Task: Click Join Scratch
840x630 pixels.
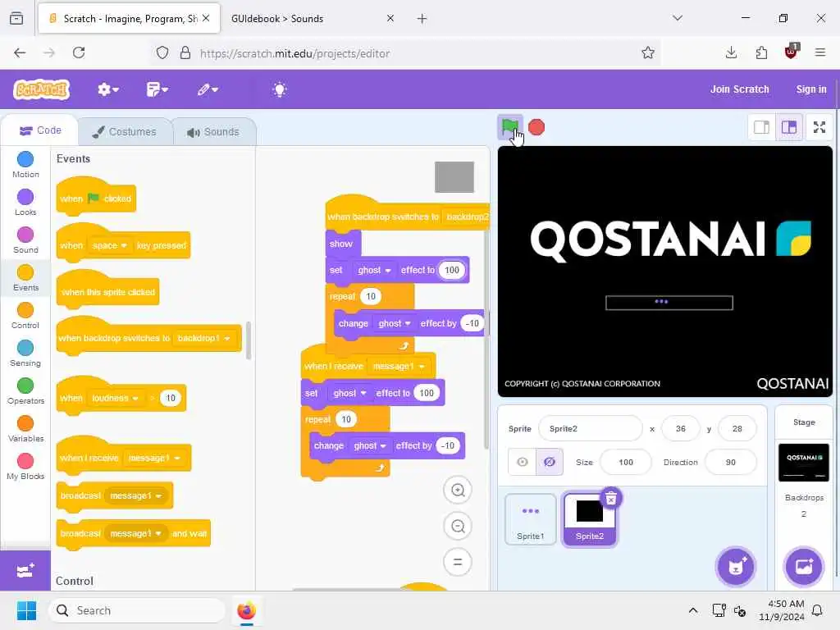Action: pyautogui.click(x=739, y=89)
